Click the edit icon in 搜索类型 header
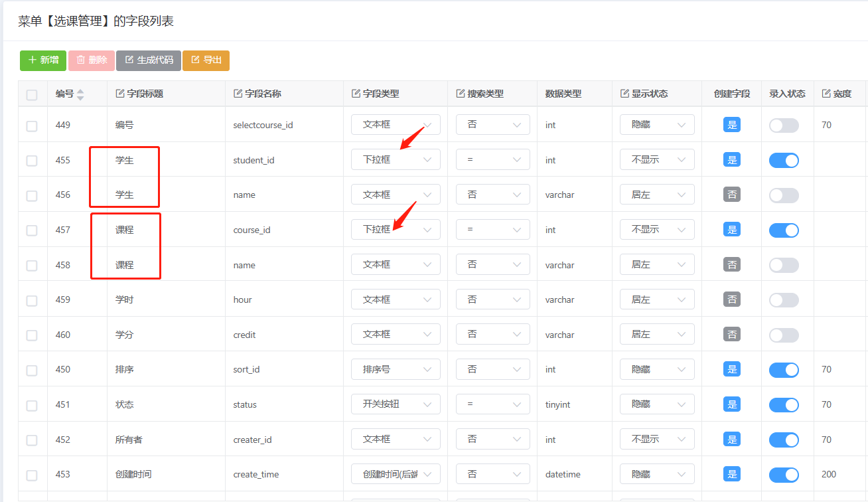Image resolution: width=868 pixels, height=502 pixels. point(461,94)
